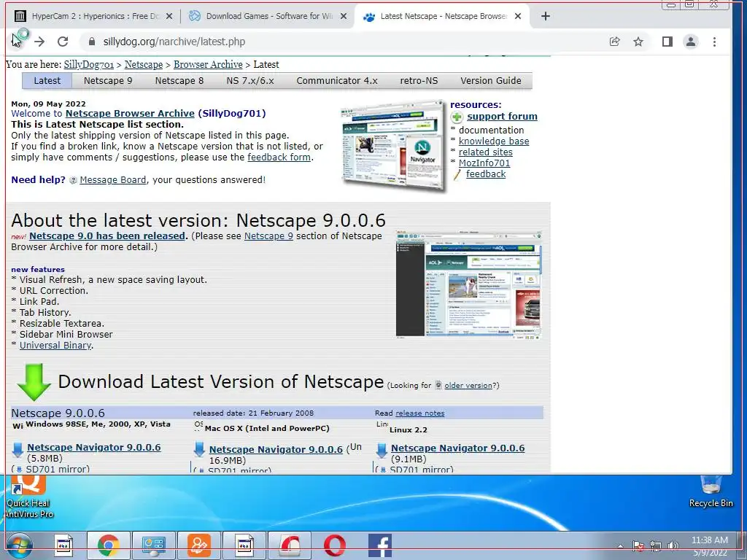The width and height of the screenshot is (747, 560).
Task: Open the older version link
Action: point(468,385)
